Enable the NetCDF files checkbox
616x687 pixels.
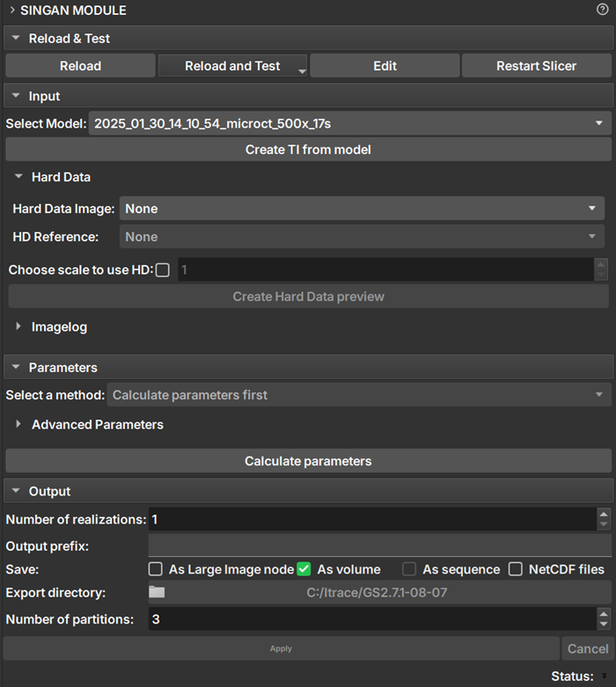click(516, 569)
